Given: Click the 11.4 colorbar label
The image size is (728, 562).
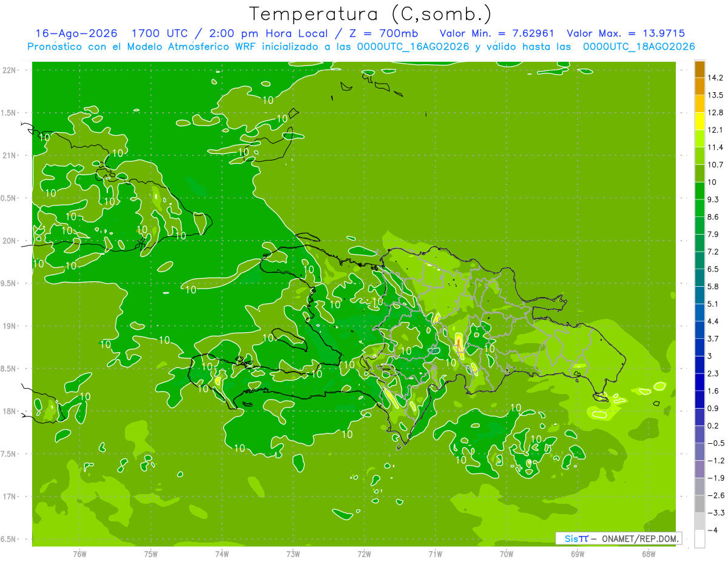Looking at the screenshot, I should (715, 147).
